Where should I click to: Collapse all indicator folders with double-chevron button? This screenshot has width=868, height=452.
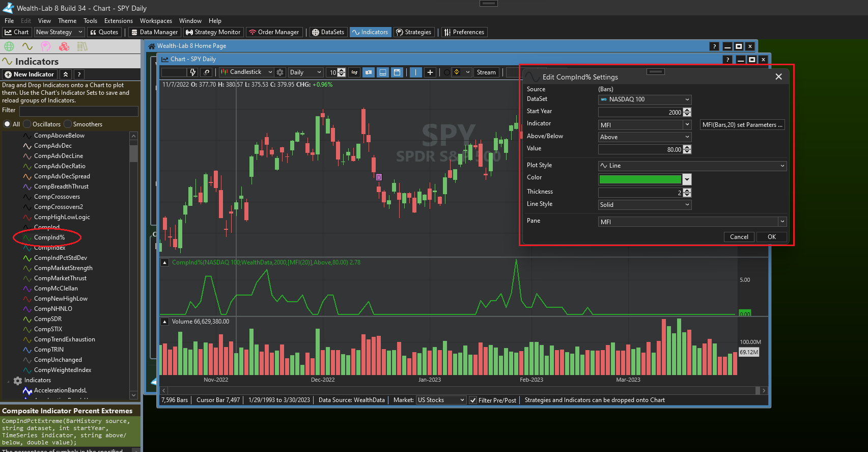point(66,74)
